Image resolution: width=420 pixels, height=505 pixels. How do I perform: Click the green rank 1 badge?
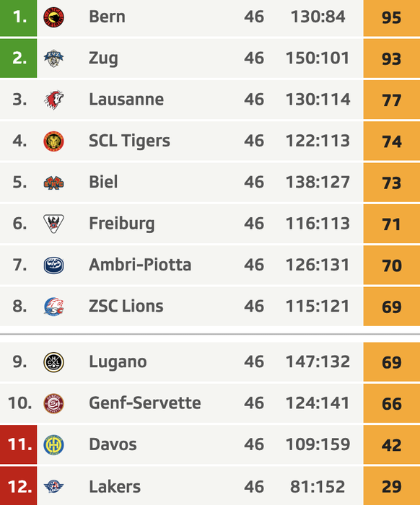[x=18, y=18]
